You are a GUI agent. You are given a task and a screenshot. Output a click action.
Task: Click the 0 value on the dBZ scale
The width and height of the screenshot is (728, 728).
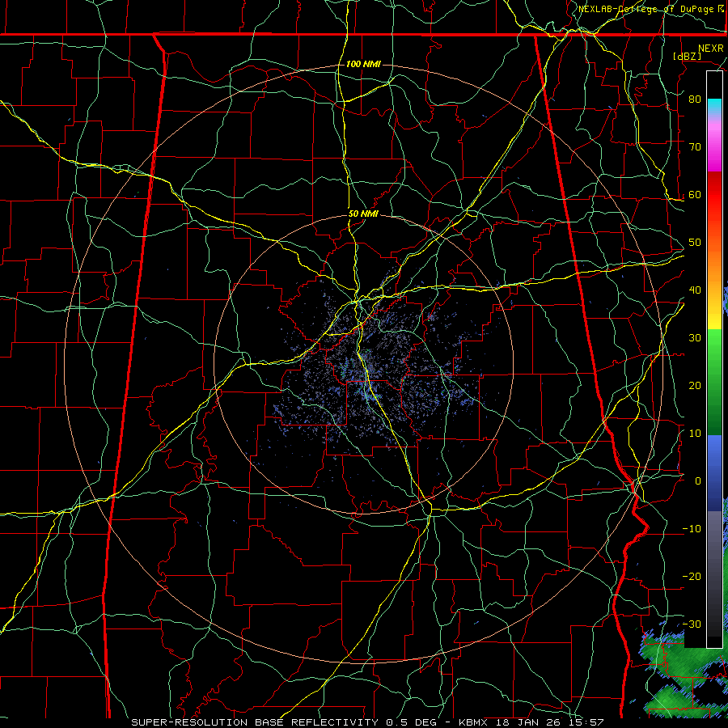pyautogui.click(x=698, y=481)
